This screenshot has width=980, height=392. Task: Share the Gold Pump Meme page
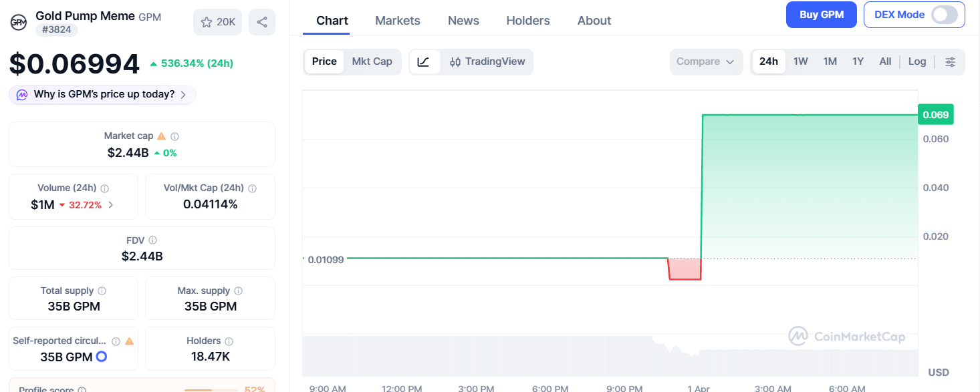(x=261, y=21)
